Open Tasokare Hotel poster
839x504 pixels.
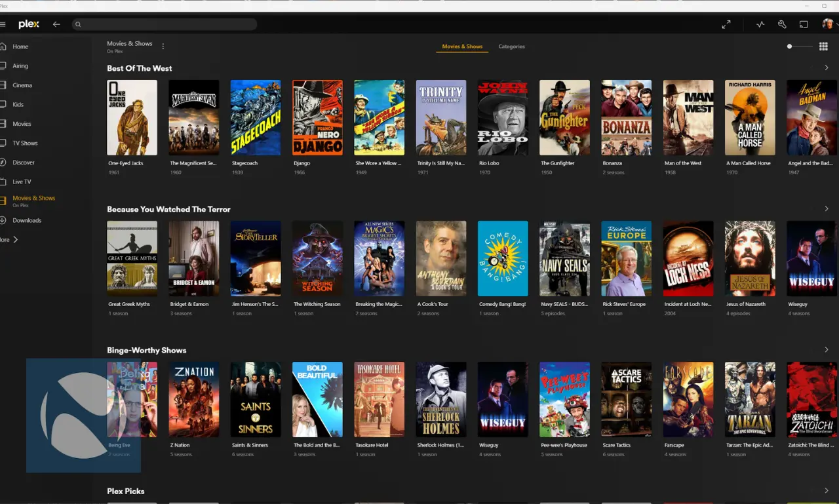380,400
